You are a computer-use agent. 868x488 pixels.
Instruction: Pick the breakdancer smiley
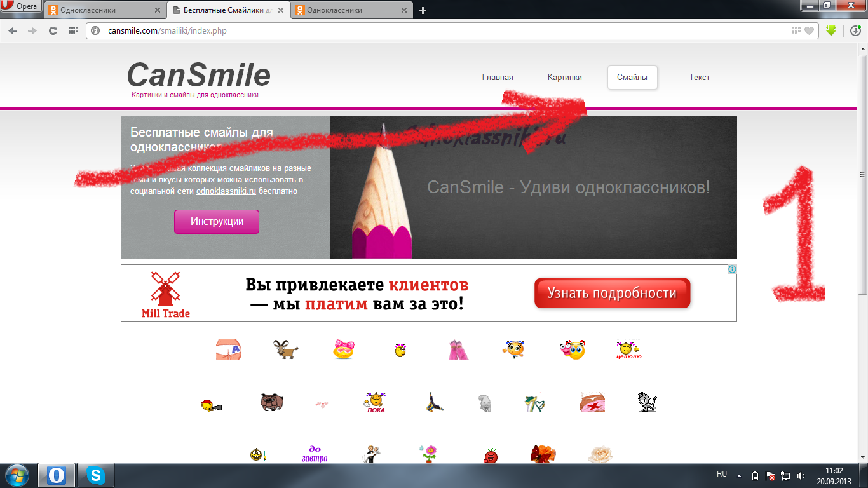(x=434, y=402)
